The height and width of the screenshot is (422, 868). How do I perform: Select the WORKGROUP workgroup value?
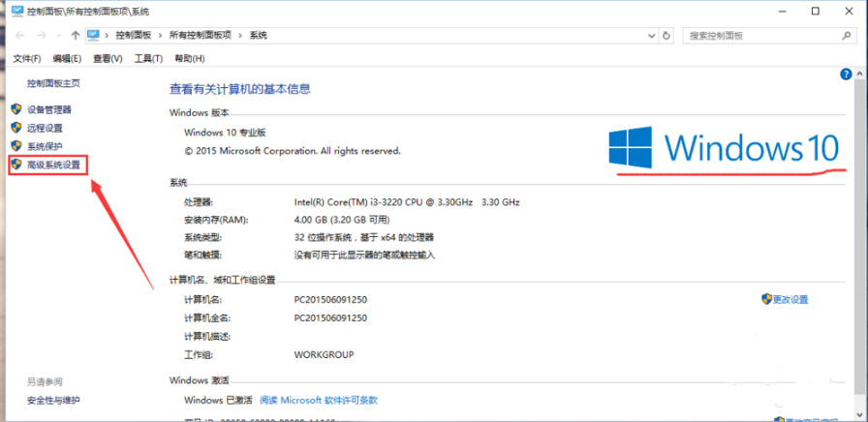pos(324,354)
